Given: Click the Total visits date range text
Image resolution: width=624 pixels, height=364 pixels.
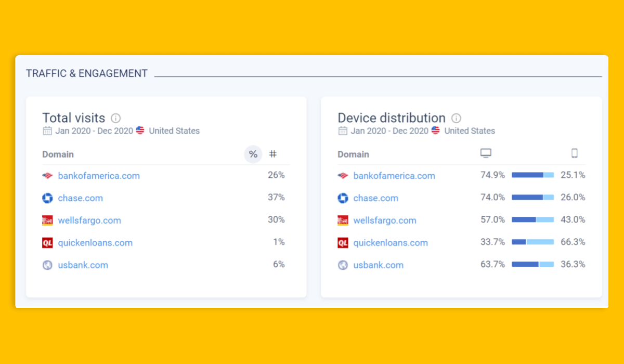Looking at the screenshot, I should click(x=94, y=131).
